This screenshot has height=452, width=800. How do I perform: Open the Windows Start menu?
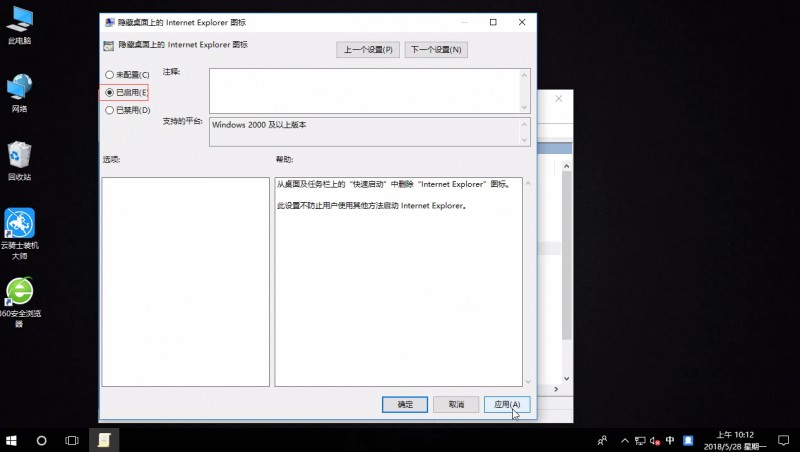(x=11, y=440)
